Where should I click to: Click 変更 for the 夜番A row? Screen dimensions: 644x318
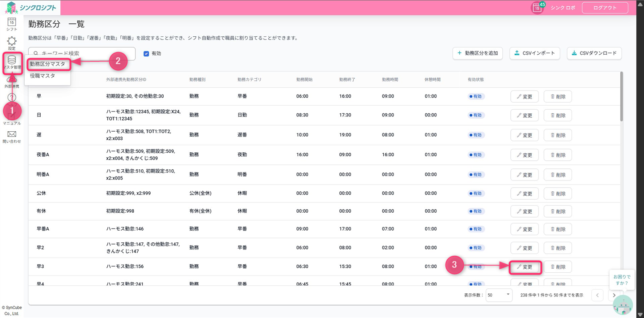525,155
